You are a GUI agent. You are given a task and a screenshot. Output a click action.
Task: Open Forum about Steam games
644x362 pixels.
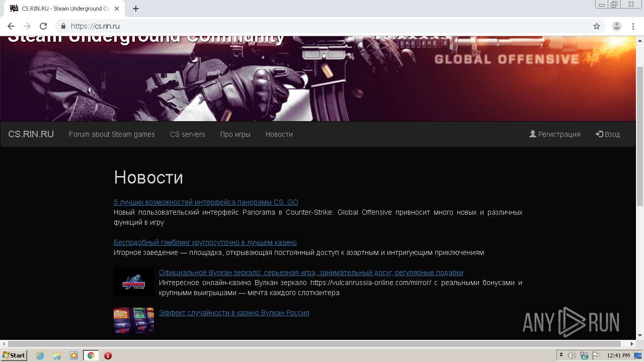coord(112,134)
